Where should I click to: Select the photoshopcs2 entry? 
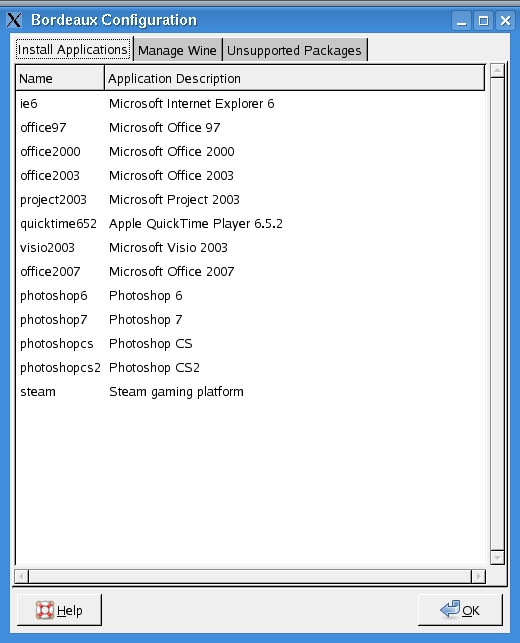[x=60, y=367]
